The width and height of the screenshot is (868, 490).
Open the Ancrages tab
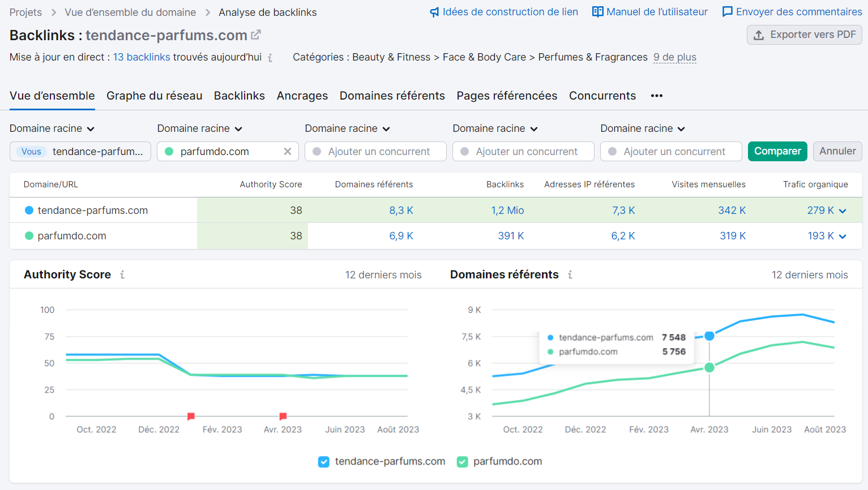(x=302, y=96)
